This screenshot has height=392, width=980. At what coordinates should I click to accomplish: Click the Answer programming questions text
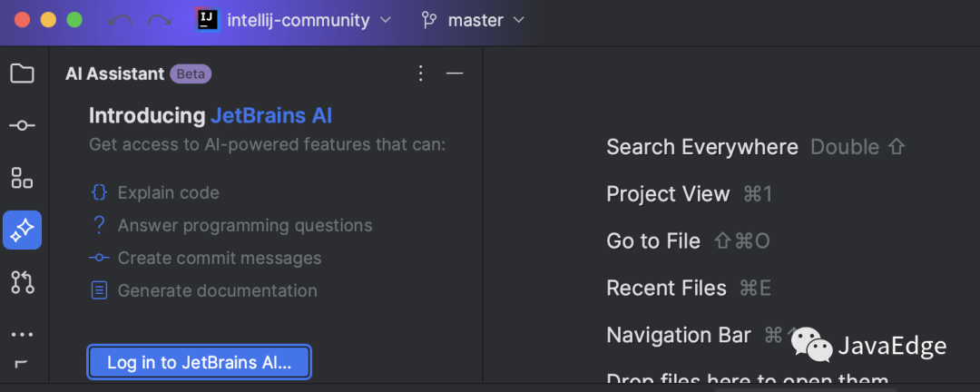pyautogui.click(x=245, y=225)
